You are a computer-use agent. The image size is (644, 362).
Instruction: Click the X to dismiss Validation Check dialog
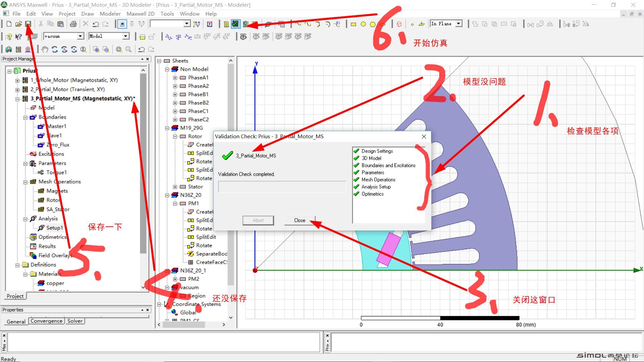[x=424, y=137]
